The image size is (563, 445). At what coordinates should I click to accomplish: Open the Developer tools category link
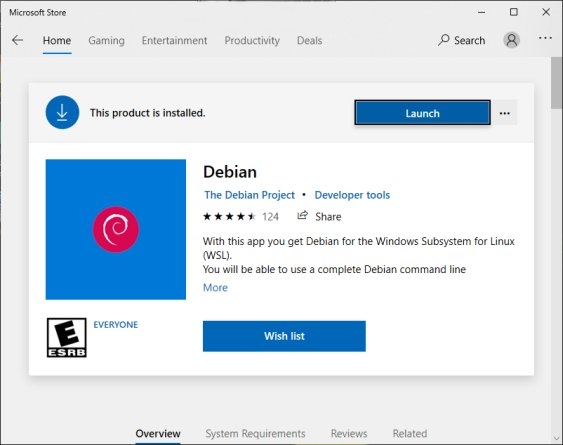(x=352, y=195)
